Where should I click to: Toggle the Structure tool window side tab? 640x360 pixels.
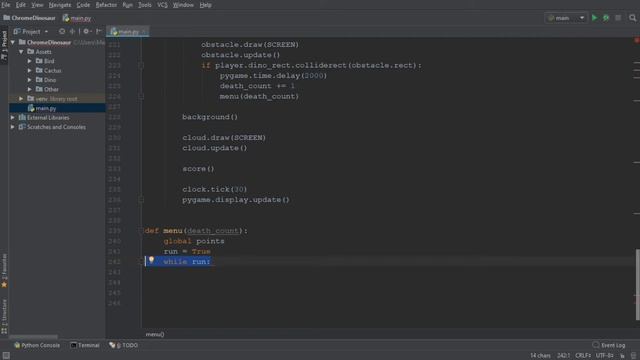click(x=4, y=315)
